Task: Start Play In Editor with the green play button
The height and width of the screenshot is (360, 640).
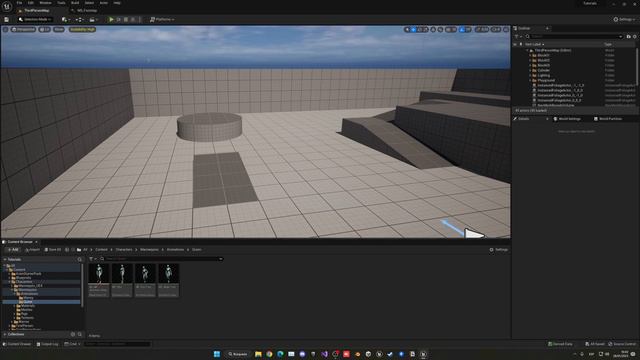Action: click(111, 20)
